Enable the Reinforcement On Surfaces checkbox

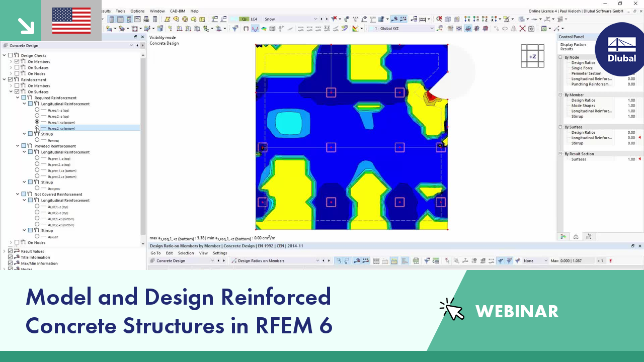[17, 92]
